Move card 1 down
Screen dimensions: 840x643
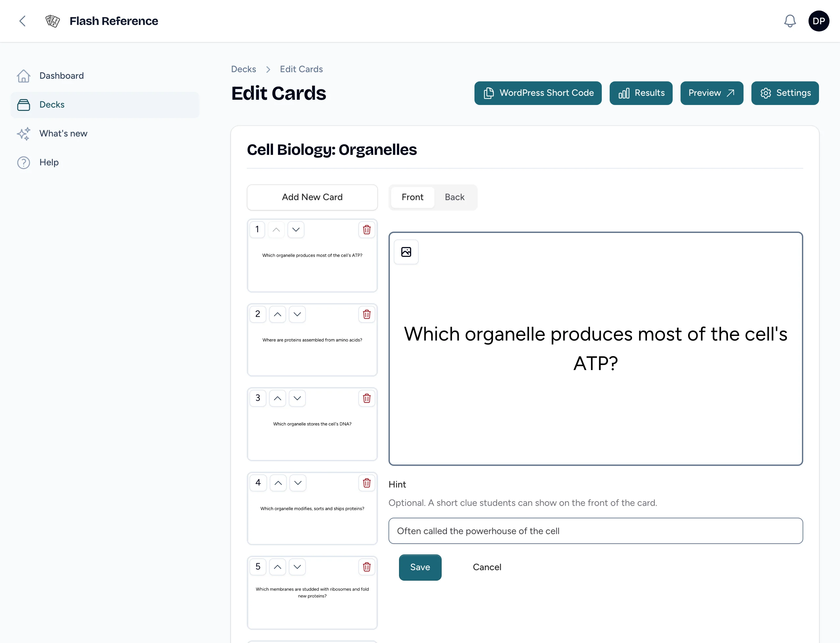click(x=296, y=230)
